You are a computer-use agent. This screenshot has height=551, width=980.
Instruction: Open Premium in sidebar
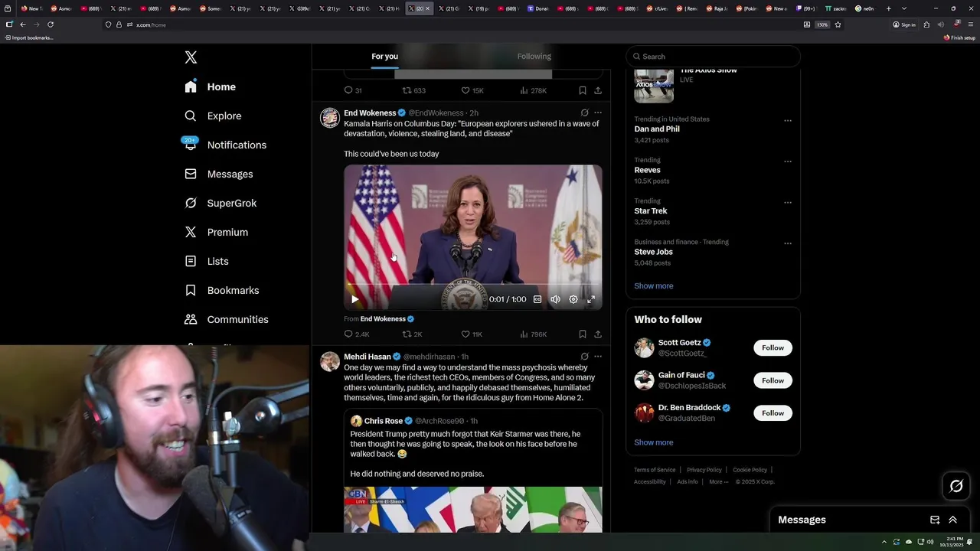tap(216, 233)
